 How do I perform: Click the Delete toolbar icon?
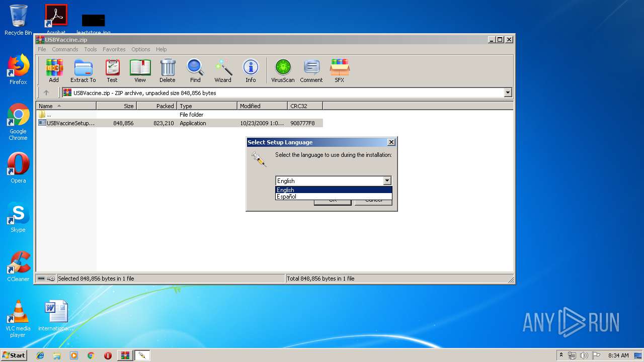168,70
